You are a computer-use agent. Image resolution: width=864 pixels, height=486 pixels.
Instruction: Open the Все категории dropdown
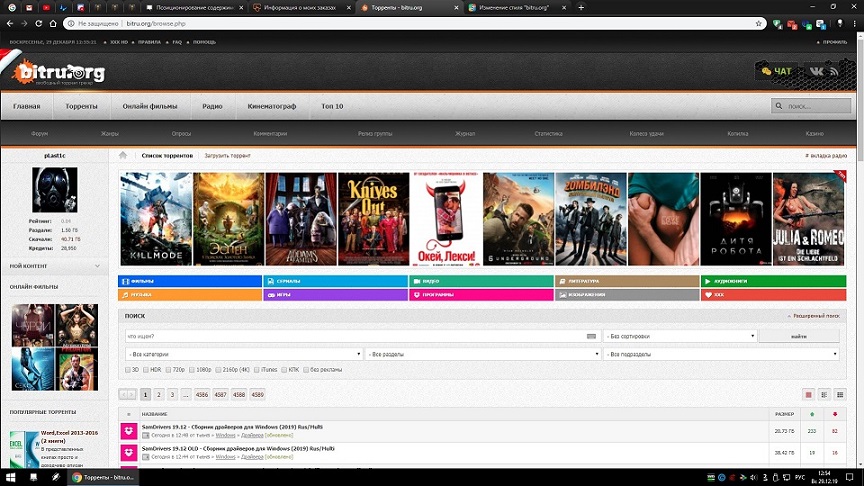point(244,354)
